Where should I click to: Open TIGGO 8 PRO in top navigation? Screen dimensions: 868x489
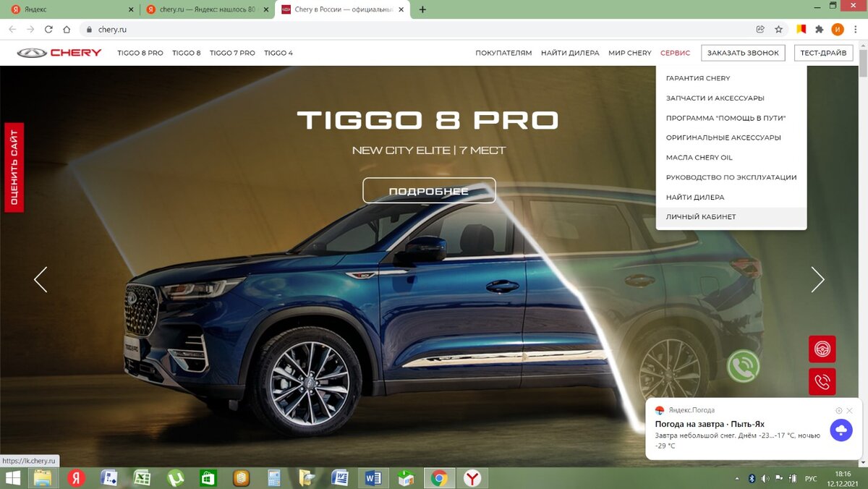(x=140, y=53)
